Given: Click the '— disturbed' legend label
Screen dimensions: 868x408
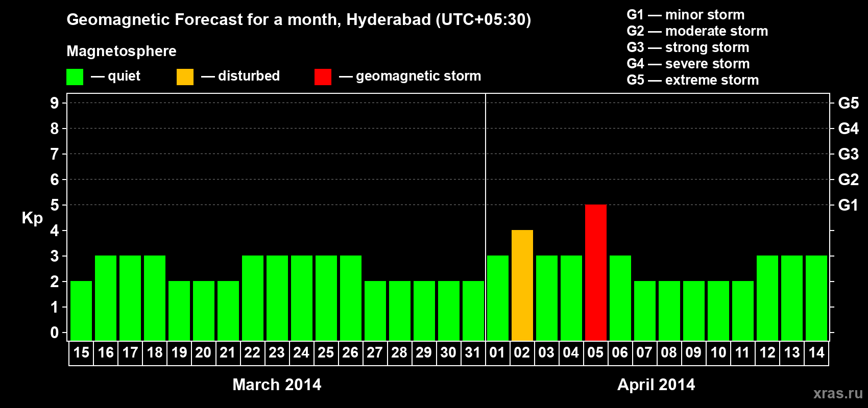Looking at the screenshot, I should (x=240, y=76).
